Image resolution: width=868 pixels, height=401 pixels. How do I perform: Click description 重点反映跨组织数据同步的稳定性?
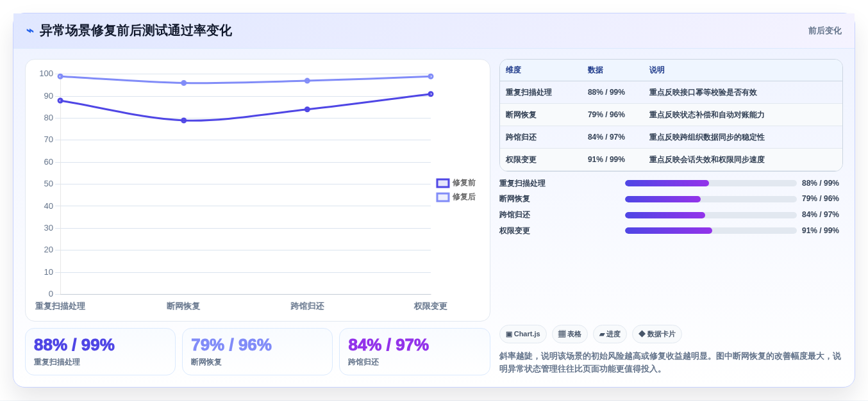pos(707,137)
